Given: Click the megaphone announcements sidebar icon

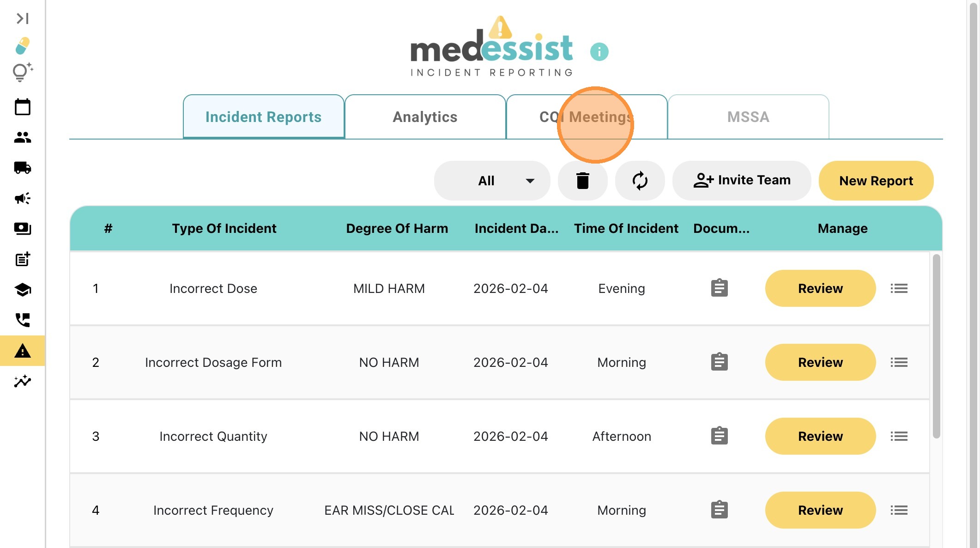Looking at the screenshot, I should 22,198.
